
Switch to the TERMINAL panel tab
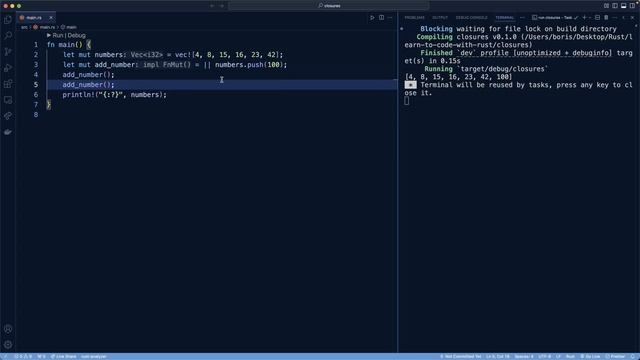504,18
